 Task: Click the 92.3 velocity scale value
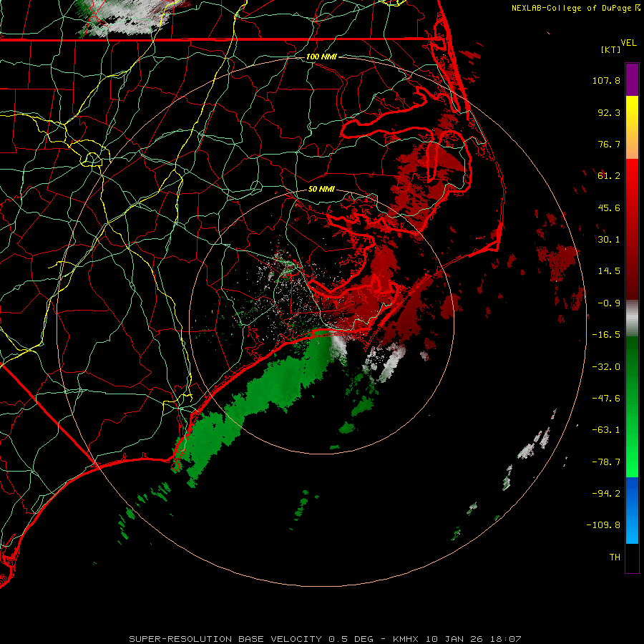(609, 112)
